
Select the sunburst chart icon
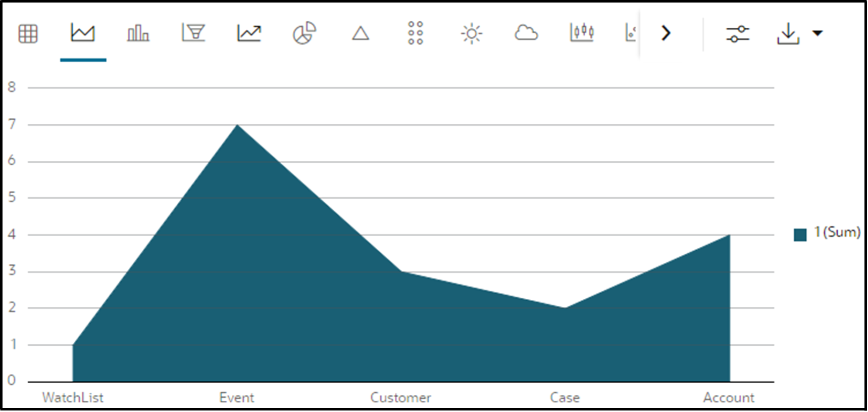(472, 34)
